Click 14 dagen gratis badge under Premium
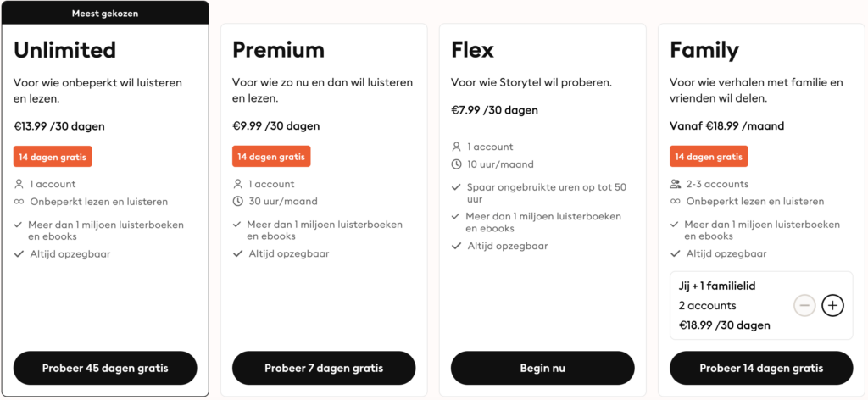868x400 pixels. coord(271,157)
